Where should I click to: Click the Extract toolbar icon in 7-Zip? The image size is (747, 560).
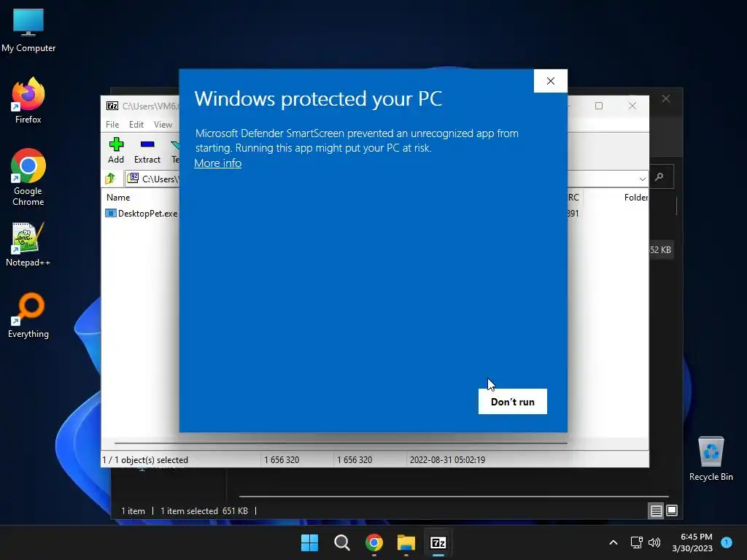(147, 150)
